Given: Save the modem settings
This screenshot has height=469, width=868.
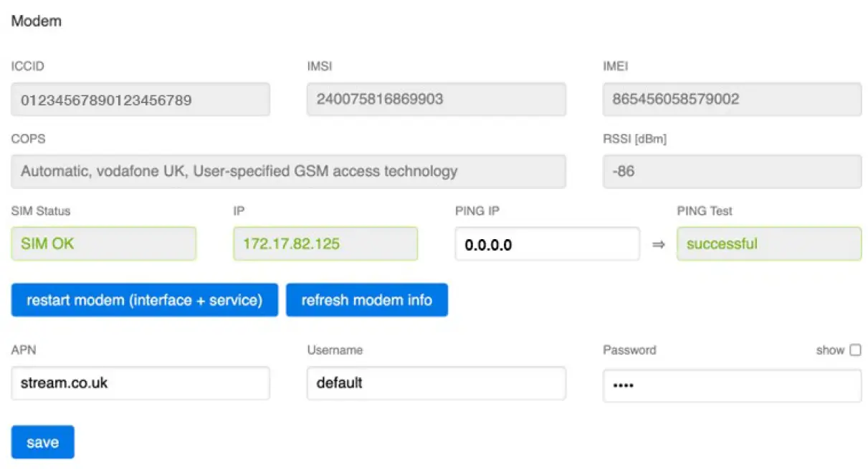Looking at the screenshot, I should (x=42, y=443).
